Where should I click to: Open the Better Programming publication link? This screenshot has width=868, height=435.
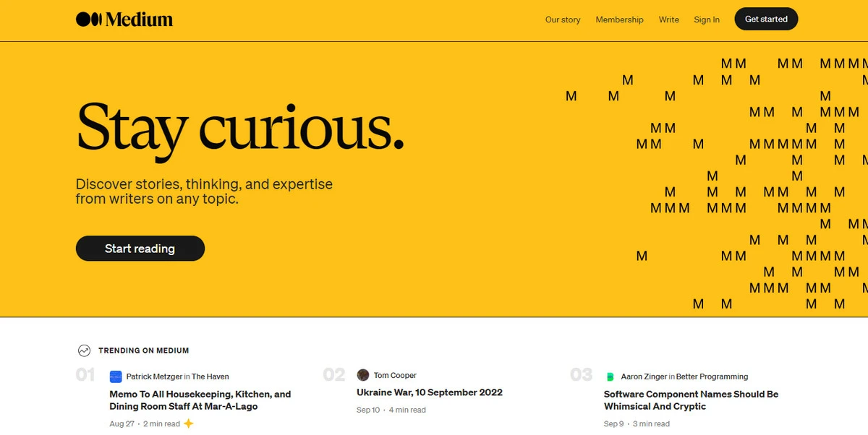coord(712,376)
